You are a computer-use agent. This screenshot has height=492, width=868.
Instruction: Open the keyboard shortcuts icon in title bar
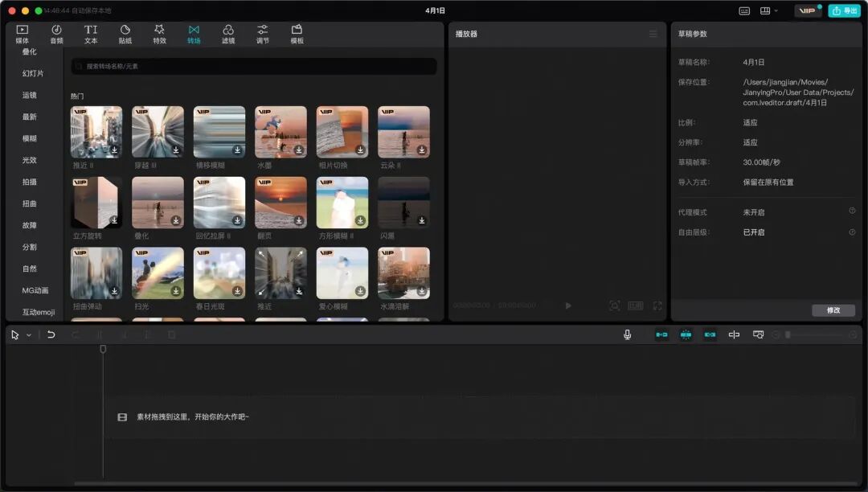744,10
